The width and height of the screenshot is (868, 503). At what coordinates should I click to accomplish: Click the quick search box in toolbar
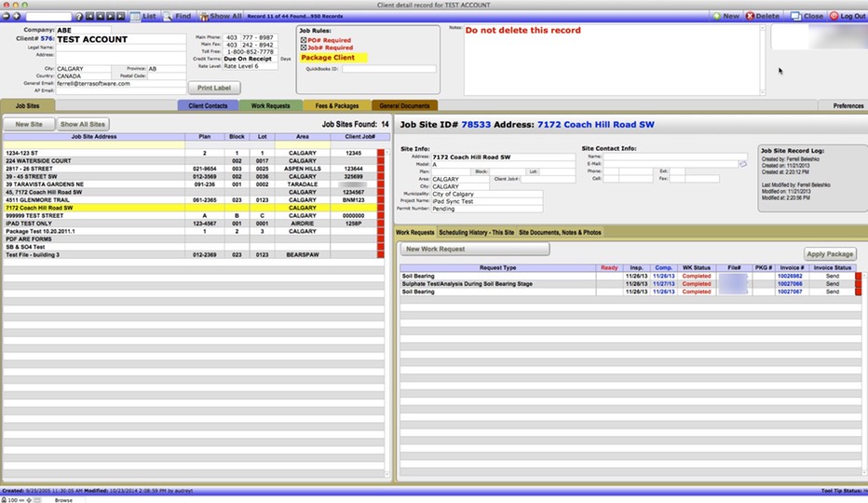tap(48, 17)
